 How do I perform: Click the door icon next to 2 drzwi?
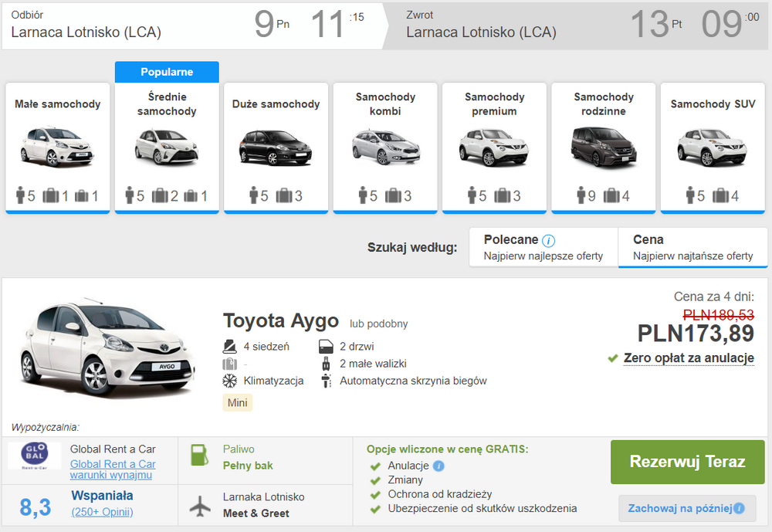pyautogui.click(x=326, y=347)
